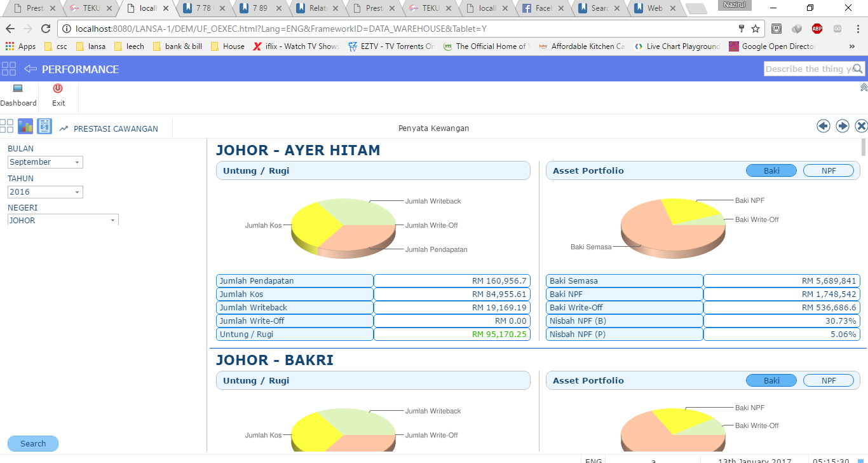Viewport: 868px width, 463px height.
Task: Switch Bakri Asset Portfolio to NPF
Action: click(x=828, y=380)
